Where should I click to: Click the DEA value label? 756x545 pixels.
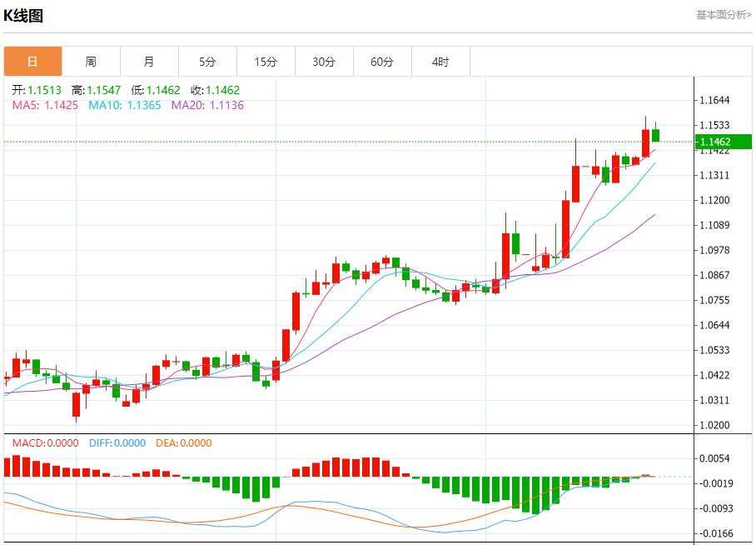pyautogui.click(x=184, y=443)
